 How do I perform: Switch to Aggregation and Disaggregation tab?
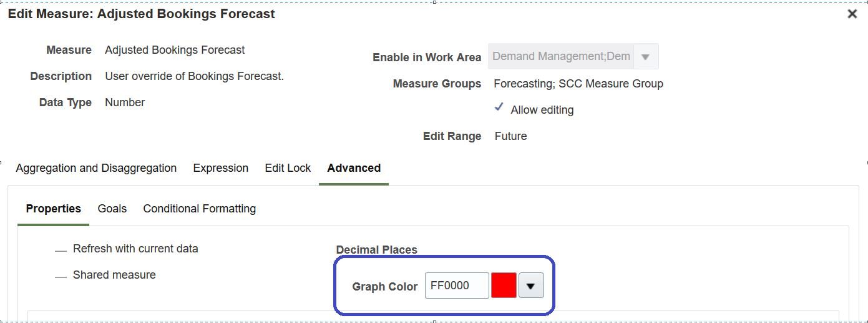(x=96, y=168)
